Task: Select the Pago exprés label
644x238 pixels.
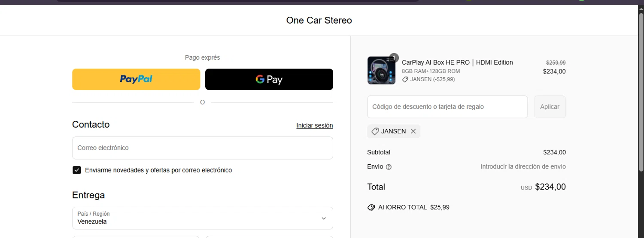Action: coord(203,57)
